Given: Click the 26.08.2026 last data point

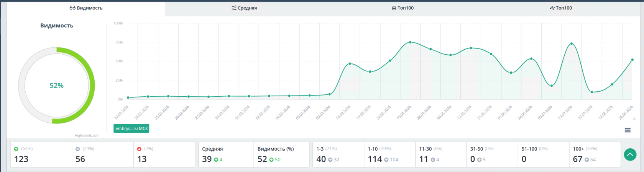Looking at the screenshot, I should [x=632, y=60].
